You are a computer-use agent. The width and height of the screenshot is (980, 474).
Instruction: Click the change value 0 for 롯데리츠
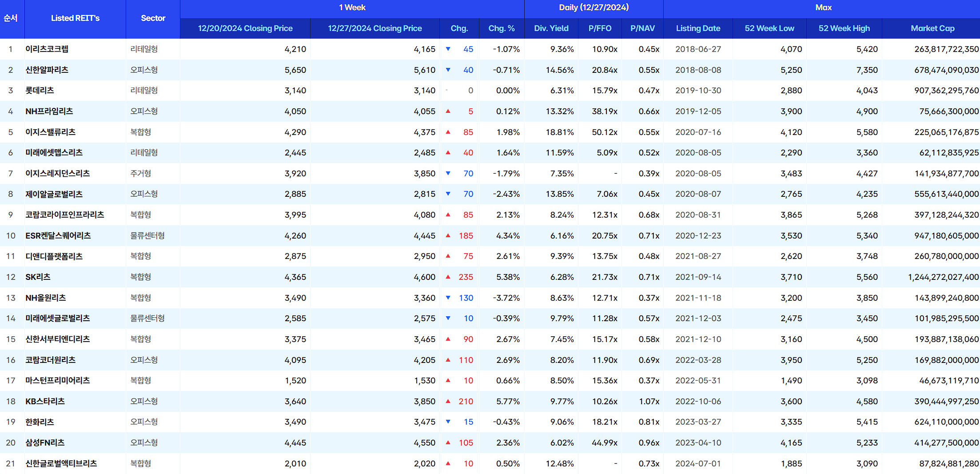pyautogui.click(x=470, y=91)
